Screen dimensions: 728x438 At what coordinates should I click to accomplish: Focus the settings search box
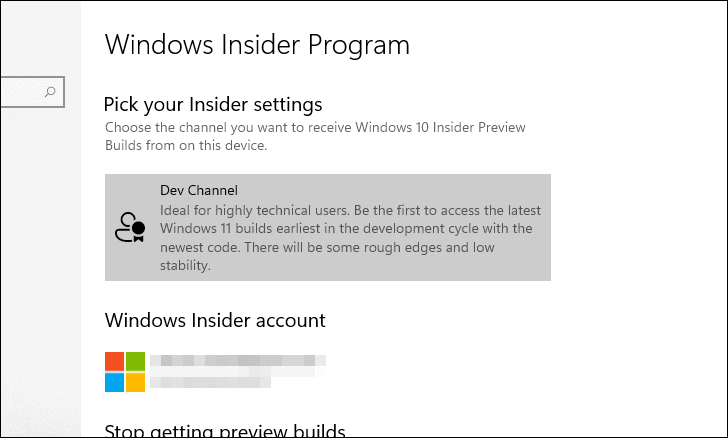point(32,92)
